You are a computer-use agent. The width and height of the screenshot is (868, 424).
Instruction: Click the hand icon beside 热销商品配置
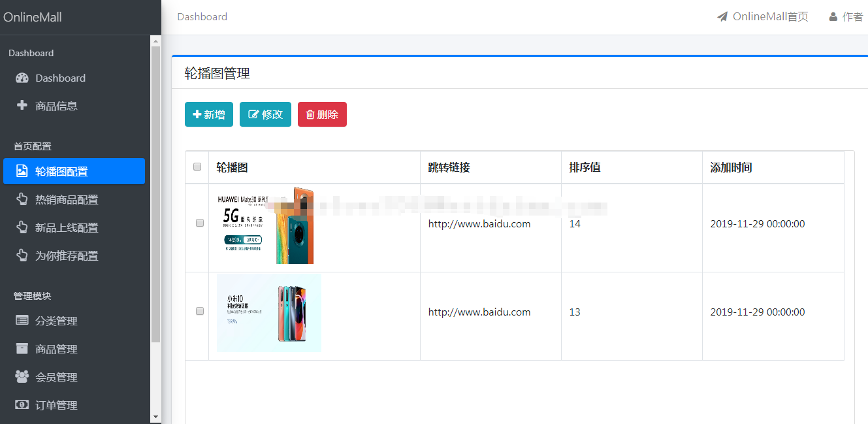pos(22,199)
